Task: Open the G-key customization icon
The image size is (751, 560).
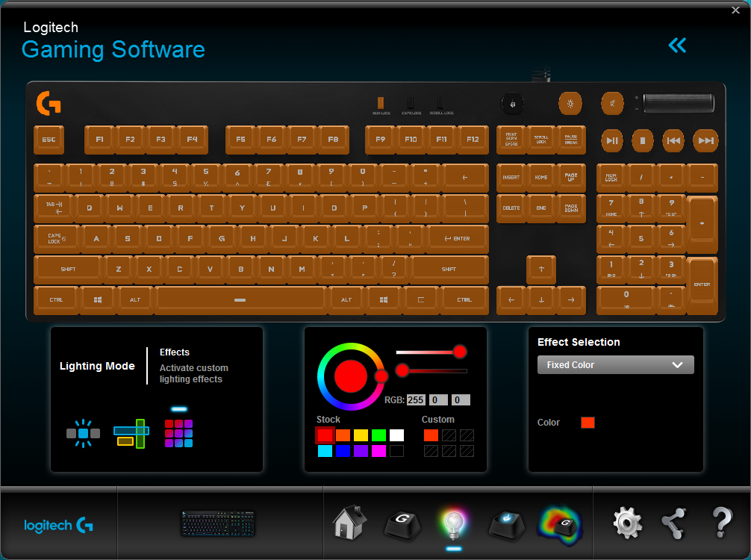Action: (x=402, y=525)
